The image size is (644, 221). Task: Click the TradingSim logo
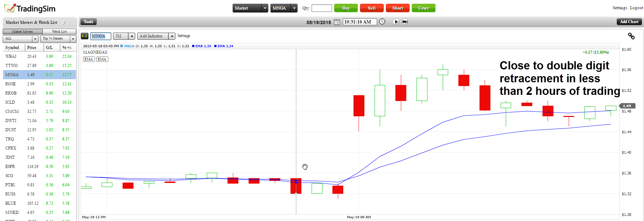[x=30, y=8]
